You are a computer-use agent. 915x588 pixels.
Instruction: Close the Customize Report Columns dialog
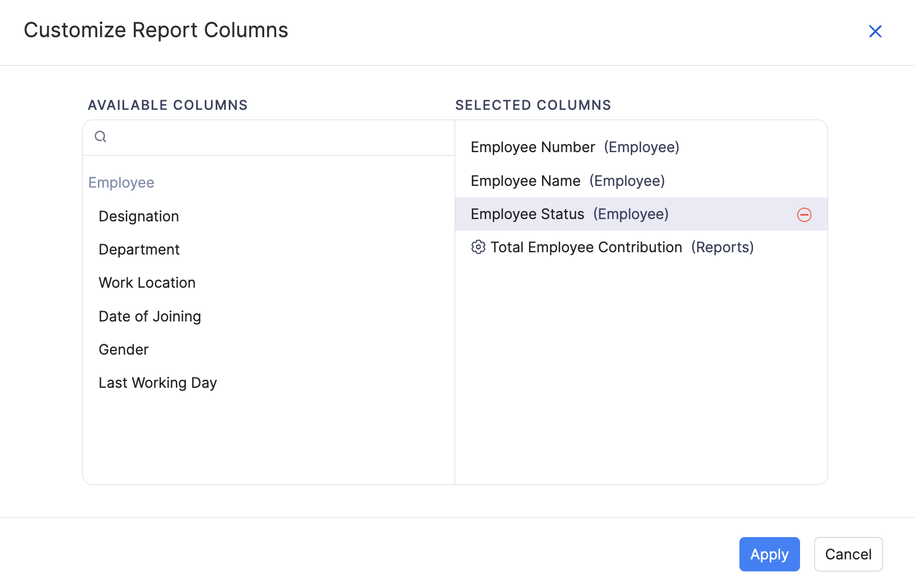click(875, 31)
